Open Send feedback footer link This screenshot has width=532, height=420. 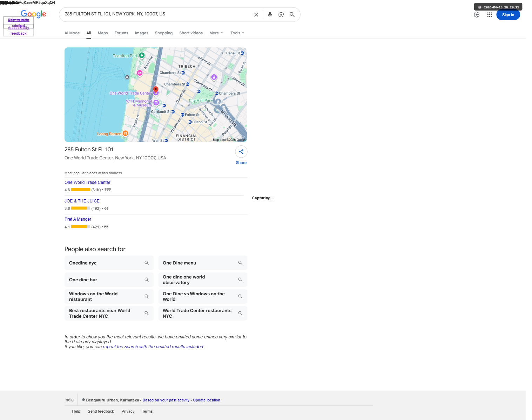[101, 411]
